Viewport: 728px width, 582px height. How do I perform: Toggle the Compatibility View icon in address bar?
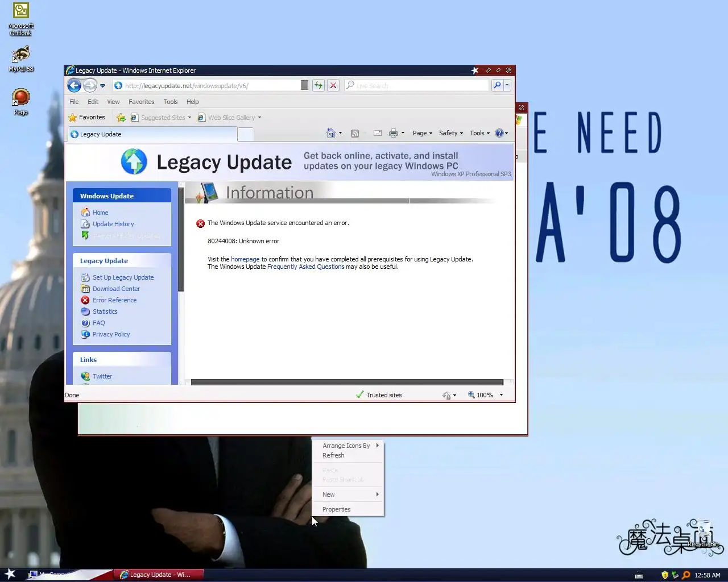tap(304, 85)
